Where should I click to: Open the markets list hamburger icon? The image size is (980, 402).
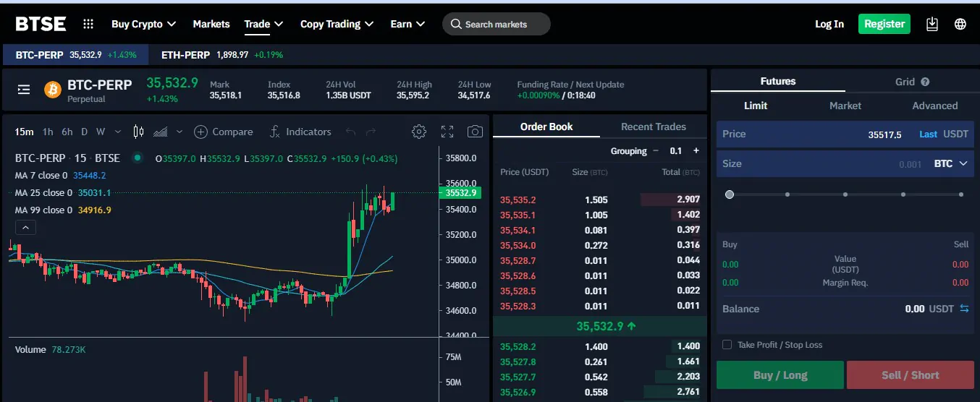(x=24, y=90)
